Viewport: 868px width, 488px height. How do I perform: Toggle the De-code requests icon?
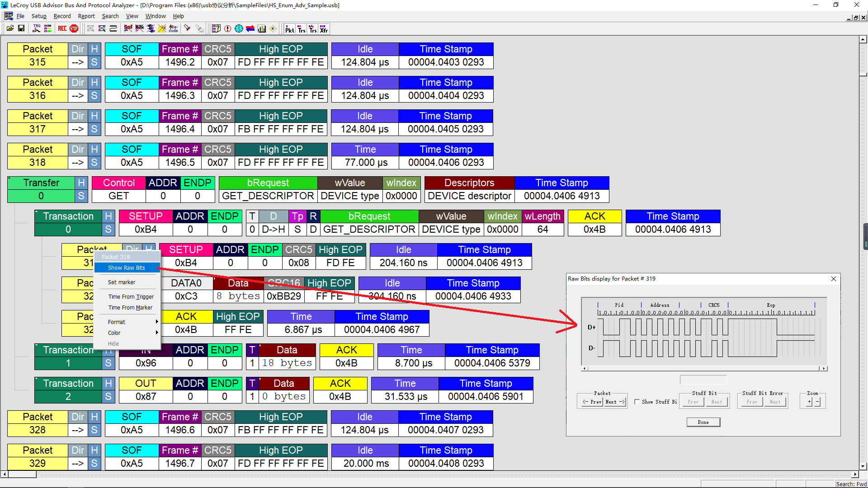point(173,29)
